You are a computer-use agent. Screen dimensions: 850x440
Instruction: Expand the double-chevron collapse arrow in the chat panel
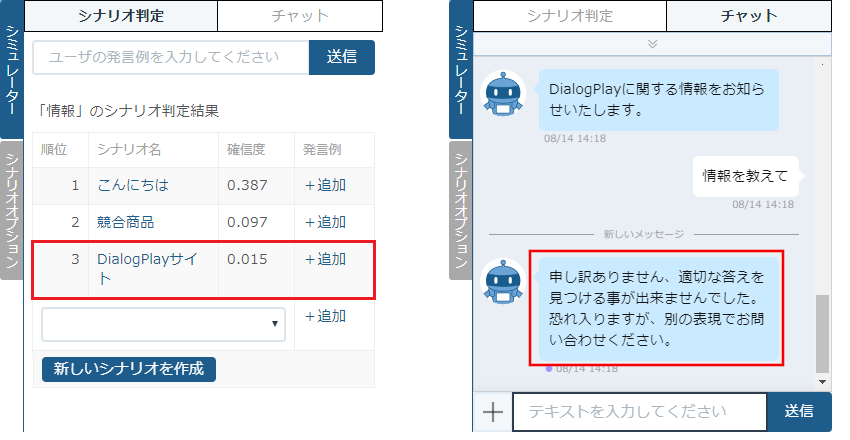[653, 44]
